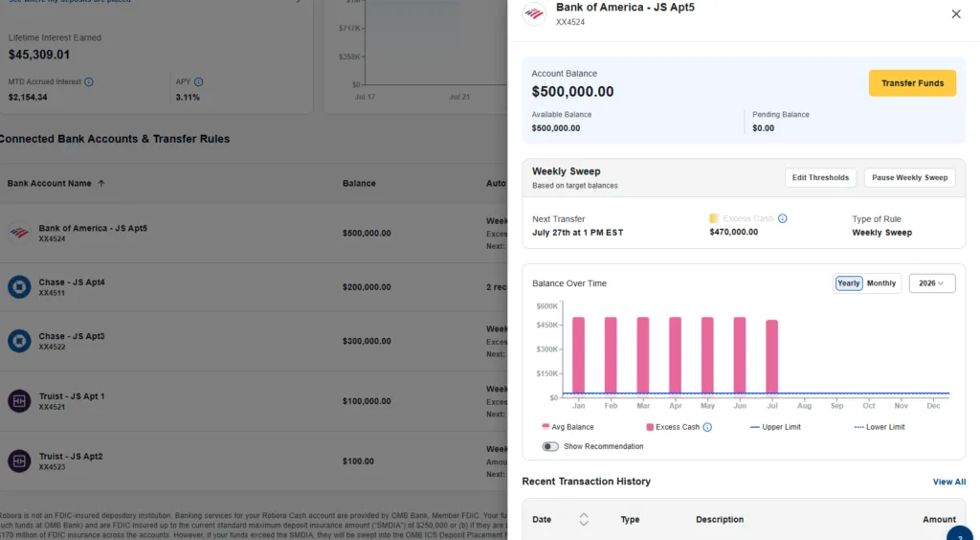This screenshot has width=980, height=540.
Task: Open the help bubble icon at bottom right
Action: point(960,535)
